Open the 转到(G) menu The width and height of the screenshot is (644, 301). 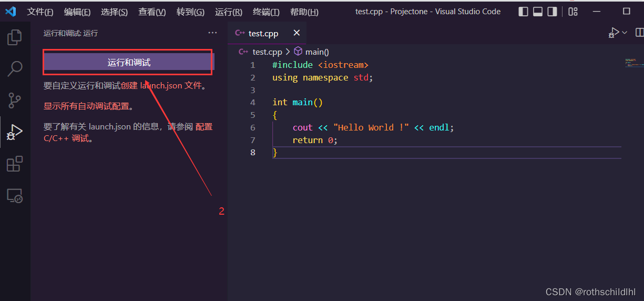pos(190,12)
